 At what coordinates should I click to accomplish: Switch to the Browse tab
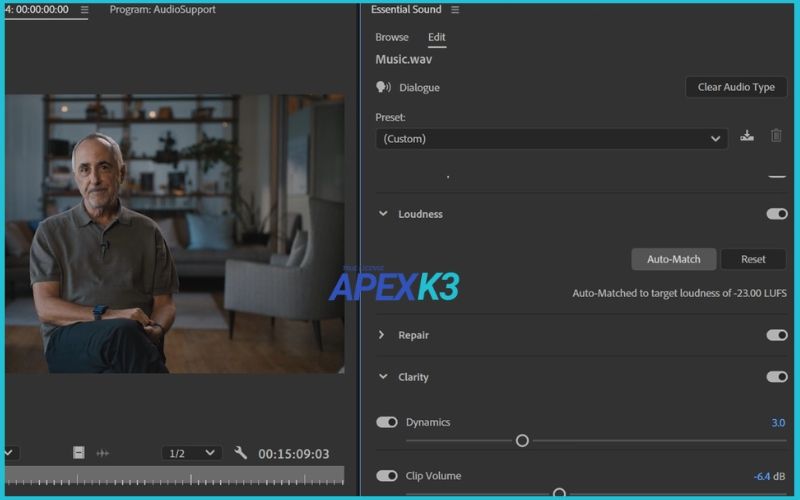(x=392, y=37)
